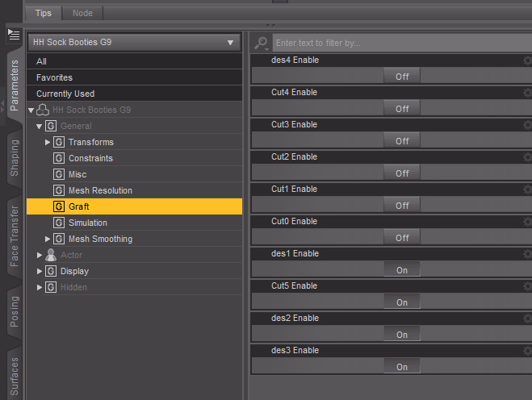Open the HH Sock Booties G9 node dropdown
The image size is (532, 400).
134,43
